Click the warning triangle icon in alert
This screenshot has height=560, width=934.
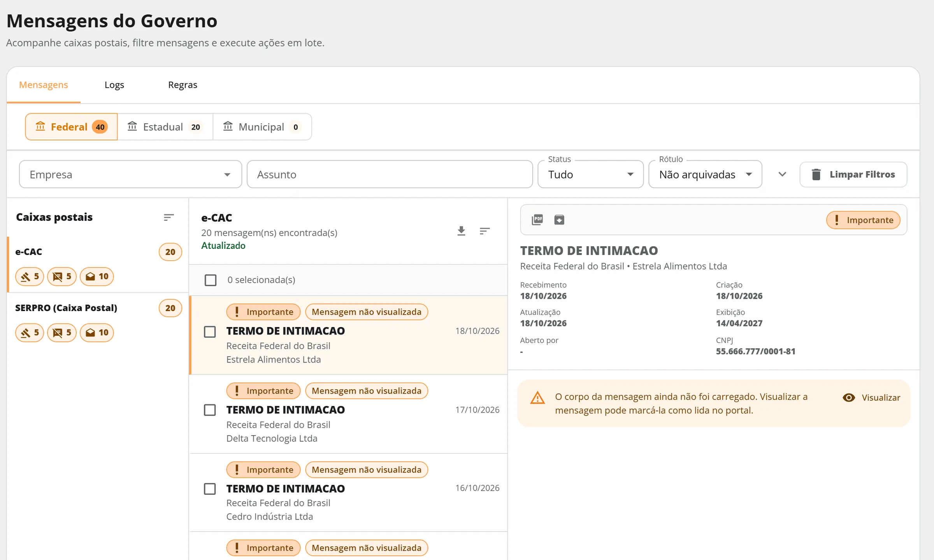pyautogui.click(x=537, y=397)
